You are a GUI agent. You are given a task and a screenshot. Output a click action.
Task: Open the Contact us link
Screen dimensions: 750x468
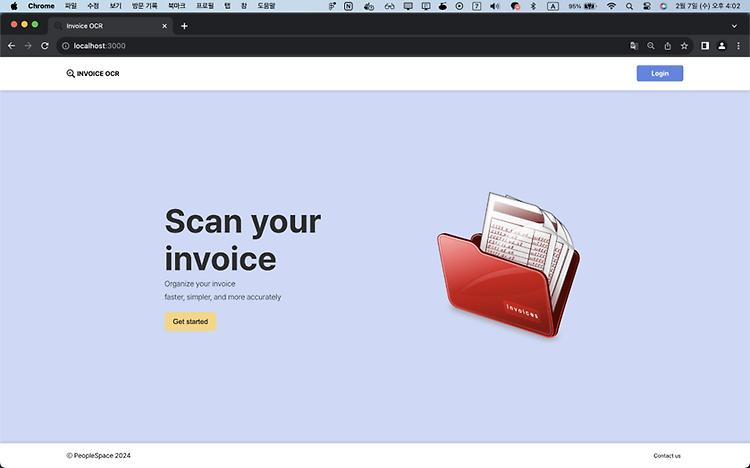(667, 456)
